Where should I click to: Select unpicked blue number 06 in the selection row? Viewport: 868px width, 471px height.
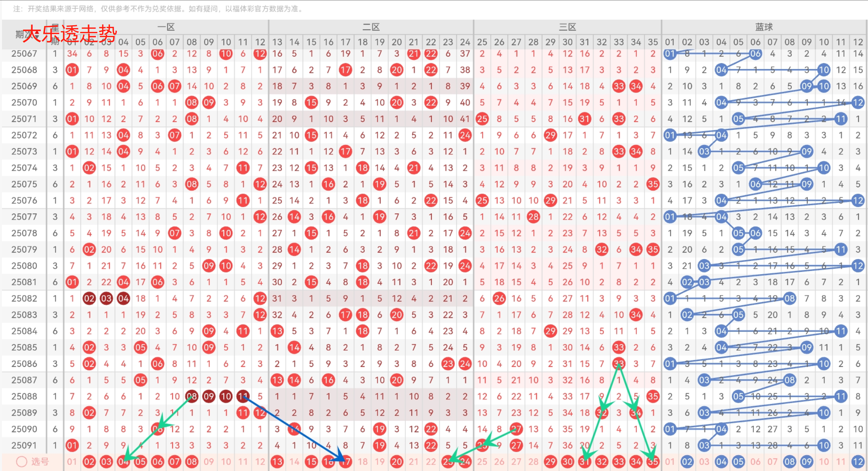(x=756, y=462)
